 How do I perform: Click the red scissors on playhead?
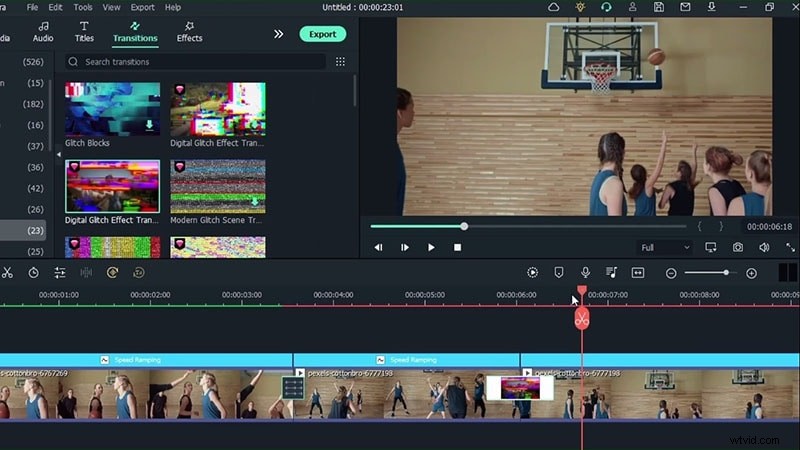[582, 319]
